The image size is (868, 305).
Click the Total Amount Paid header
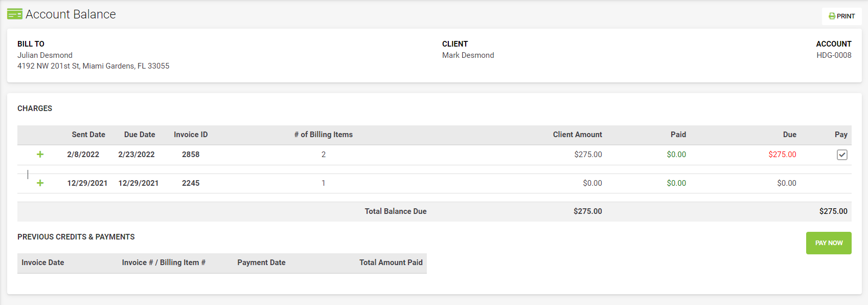(391, 263)
